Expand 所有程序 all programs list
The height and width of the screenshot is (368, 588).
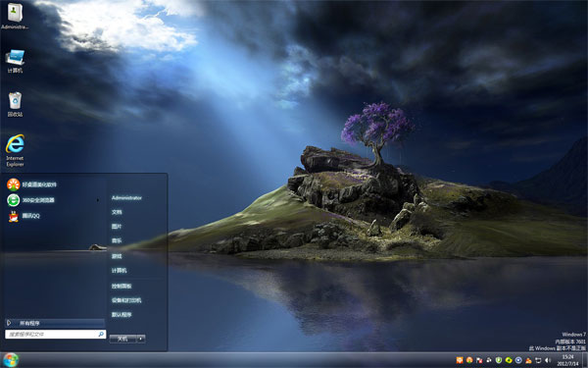point(55,323)
